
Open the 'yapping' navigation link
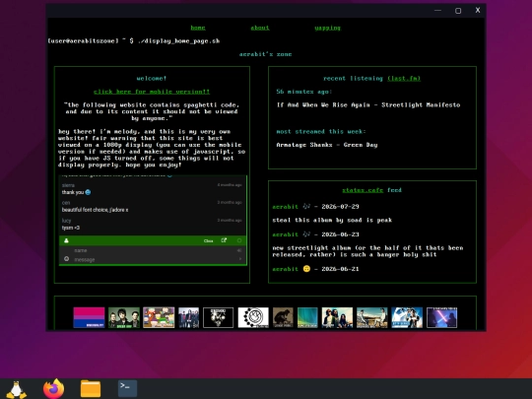tap(327, 28)
